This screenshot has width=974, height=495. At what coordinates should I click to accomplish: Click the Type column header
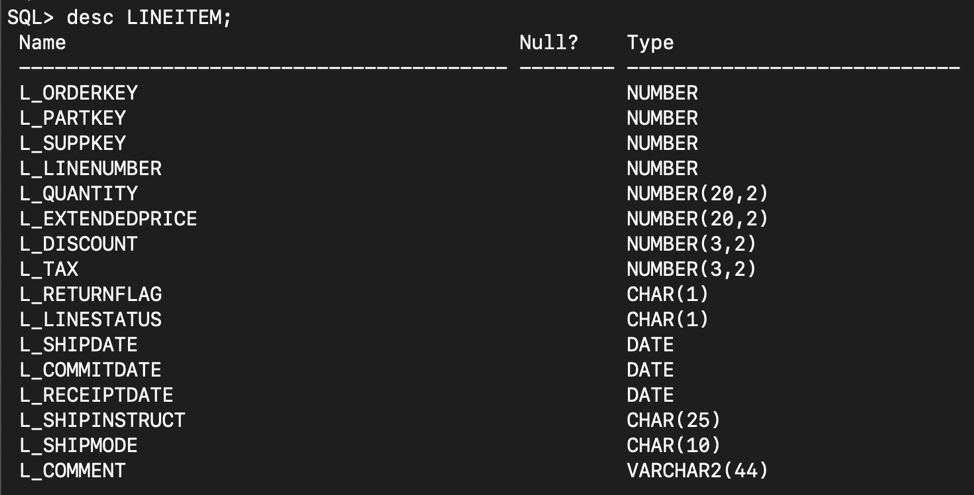tap(650, 42)
